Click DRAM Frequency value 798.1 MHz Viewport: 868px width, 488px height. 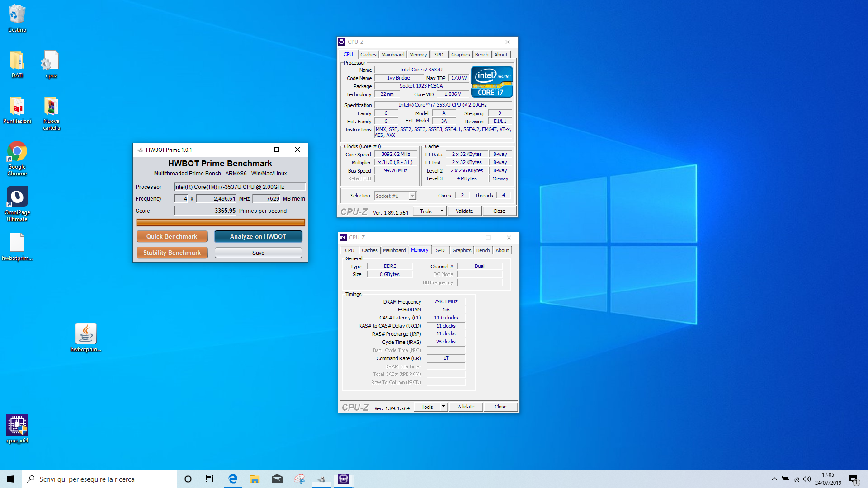446,301
